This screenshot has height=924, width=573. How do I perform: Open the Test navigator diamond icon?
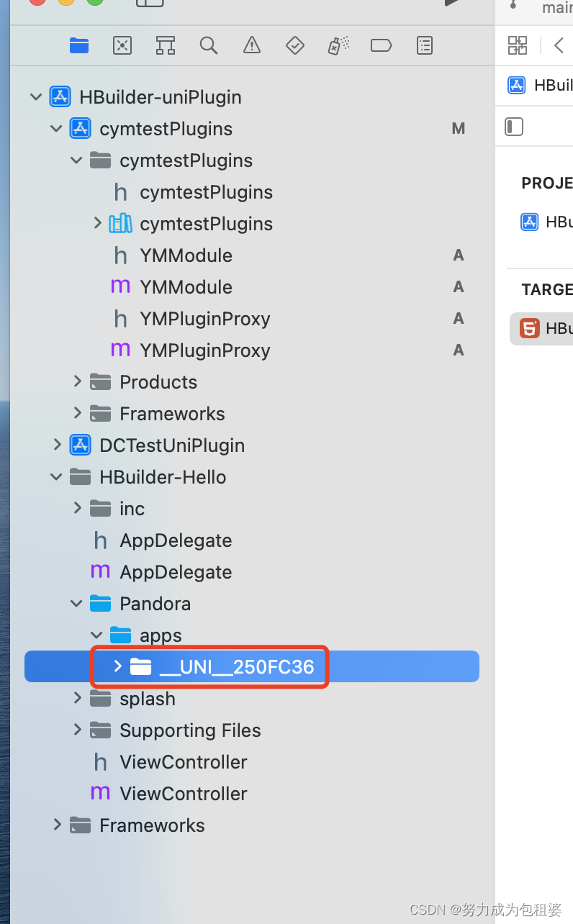point(295,46)
